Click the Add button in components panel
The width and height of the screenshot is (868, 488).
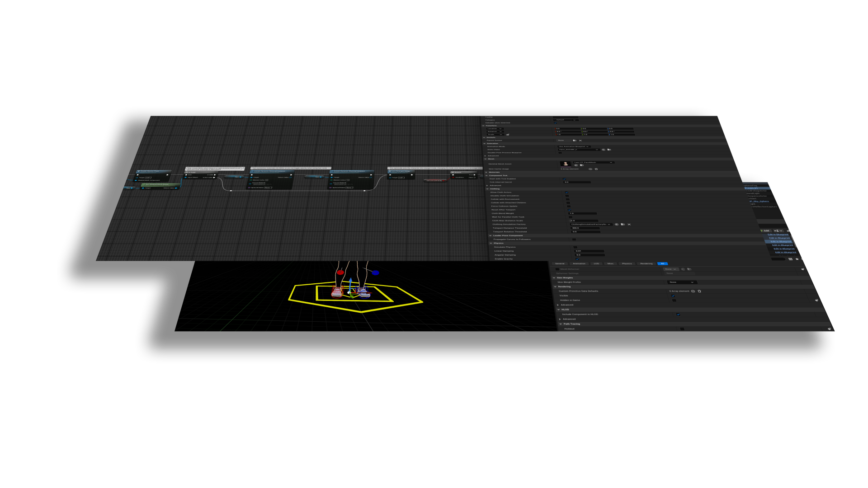[x=766, y=231]
